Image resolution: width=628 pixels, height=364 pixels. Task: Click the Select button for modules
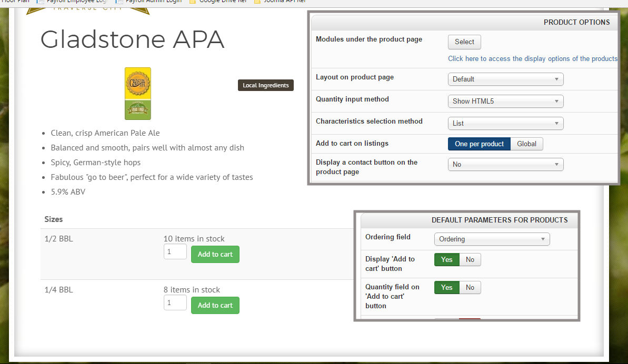click(464, 42)
